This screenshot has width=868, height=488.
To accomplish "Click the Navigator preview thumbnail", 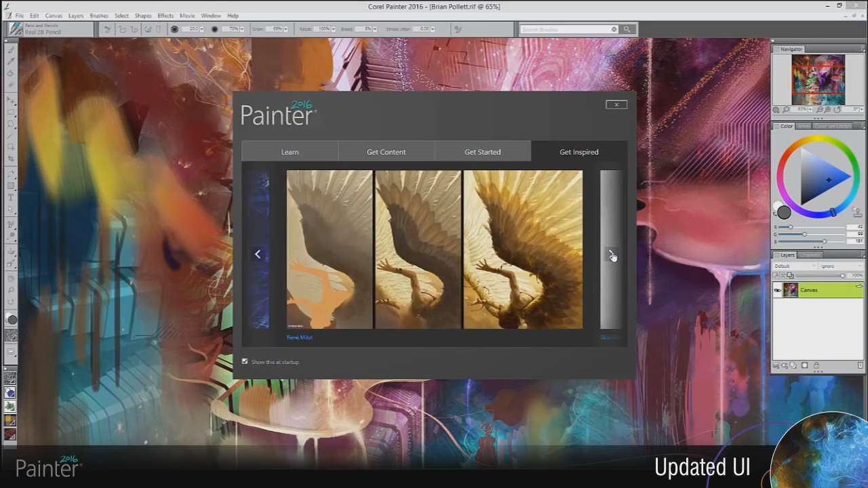I will [818, 80].
